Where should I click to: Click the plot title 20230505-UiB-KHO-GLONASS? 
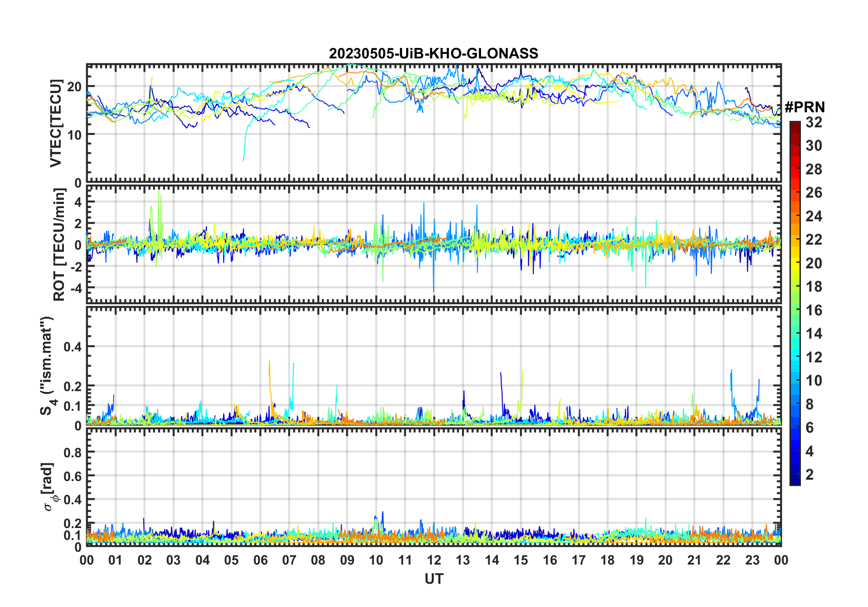(434, 54)
